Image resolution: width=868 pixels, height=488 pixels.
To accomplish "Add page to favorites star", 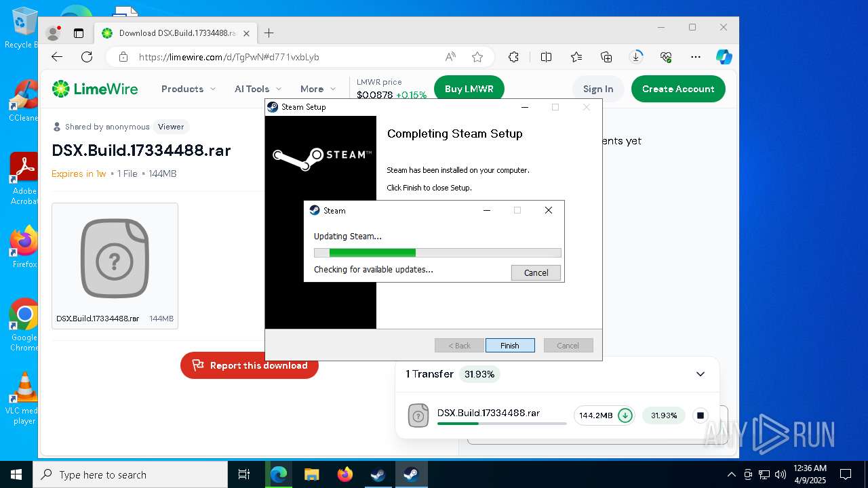I will pos(477,57).
